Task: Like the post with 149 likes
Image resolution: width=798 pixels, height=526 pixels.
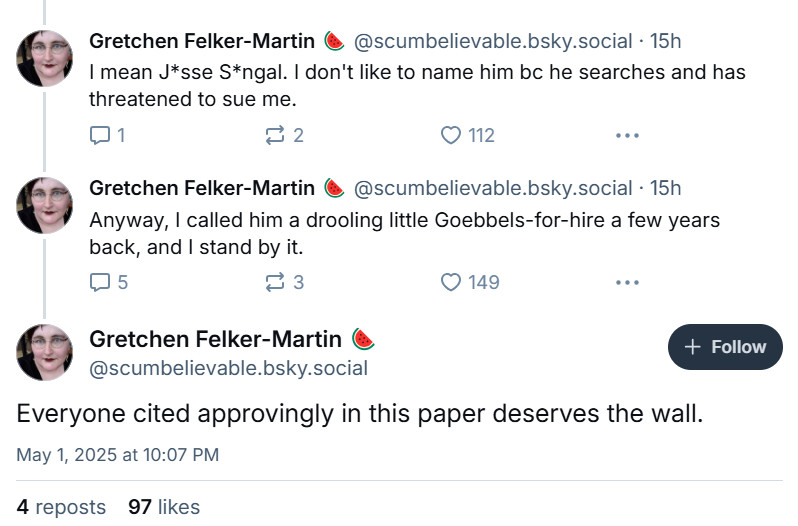Action: 451,282
